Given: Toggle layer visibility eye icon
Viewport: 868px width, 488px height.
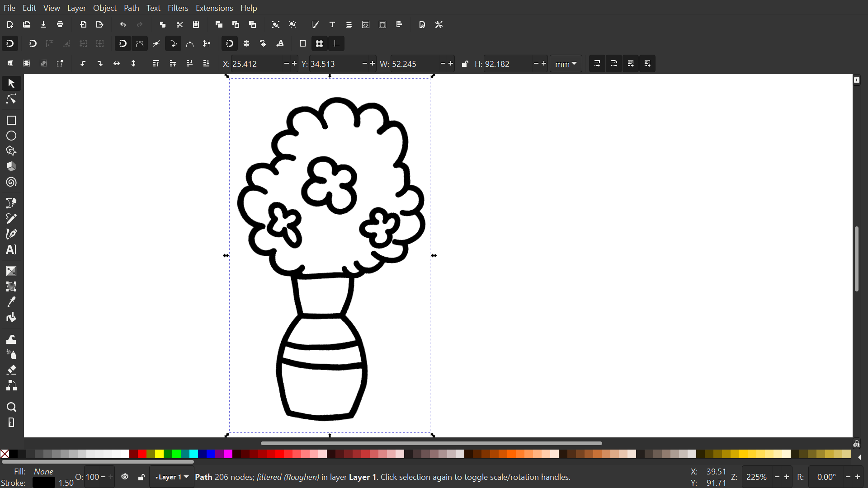Looking at the screenshot, I should 125,477.
